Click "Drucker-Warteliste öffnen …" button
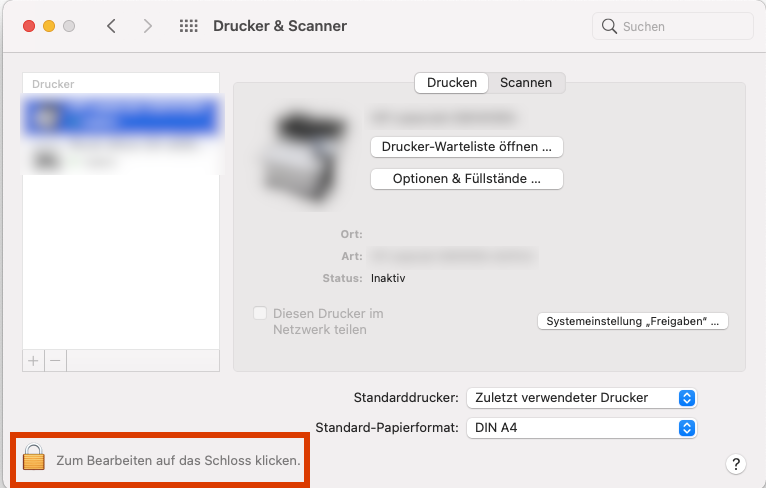Screen dimensions: 766x488 [467, 147]
